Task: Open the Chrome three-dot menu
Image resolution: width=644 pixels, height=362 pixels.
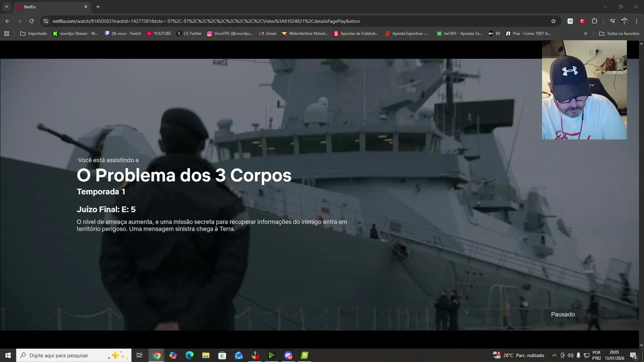Action: coord(636,21)
